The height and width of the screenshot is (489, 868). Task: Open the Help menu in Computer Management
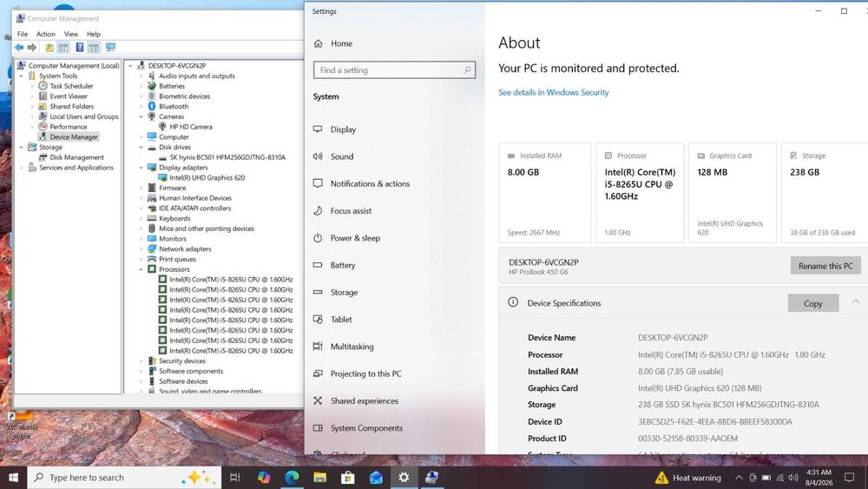(94, 34)
